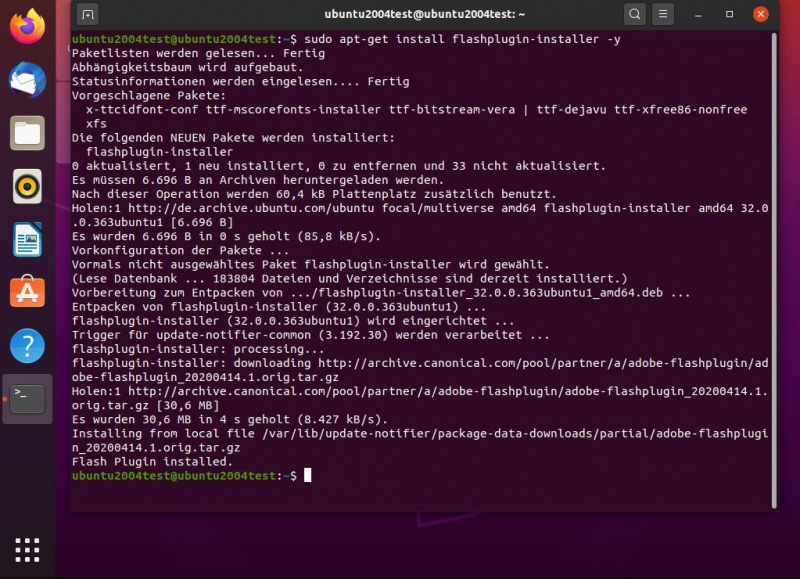
Task: Click 'flashplugin-installer: processing...' line
Action: coord(198,349)
